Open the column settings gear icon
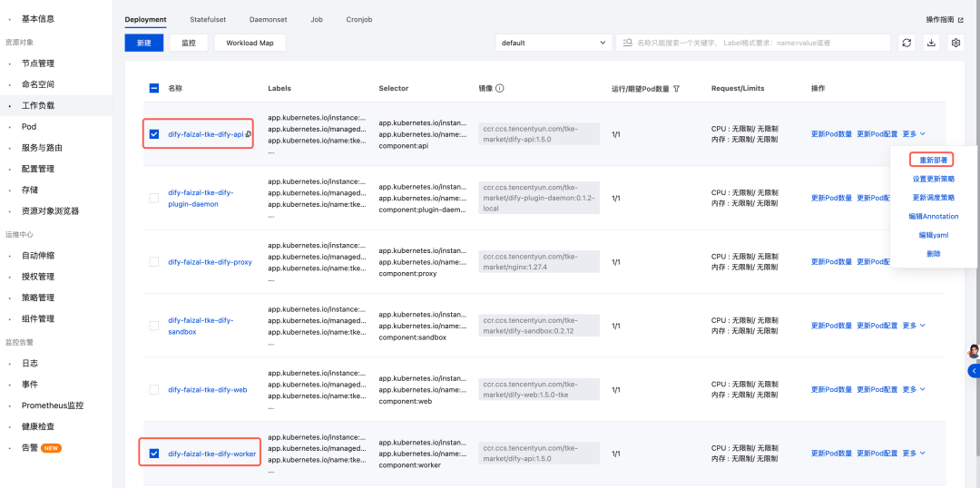 coord(955,43)
